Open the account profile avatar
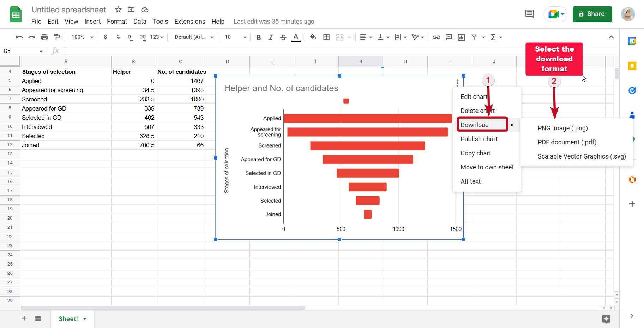Image resolution: width=644 pixels, height=328 pixels. tap(628, 14)
